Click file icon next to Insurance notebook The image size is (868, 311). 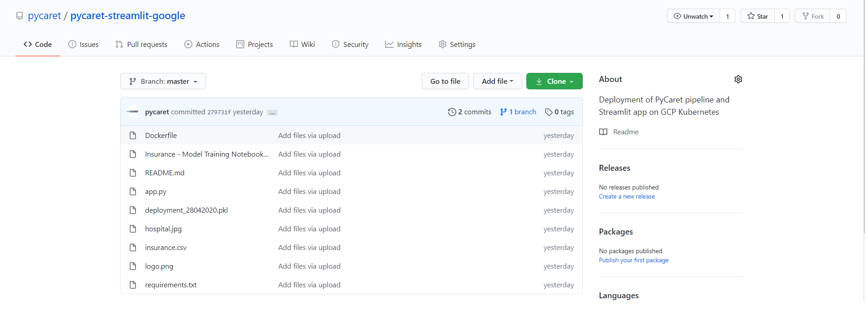pos(133,154)
